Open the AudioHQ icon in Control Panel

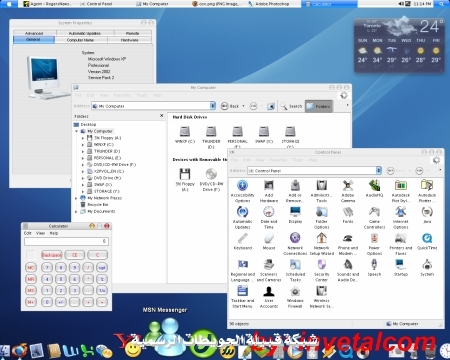(374, 188)
